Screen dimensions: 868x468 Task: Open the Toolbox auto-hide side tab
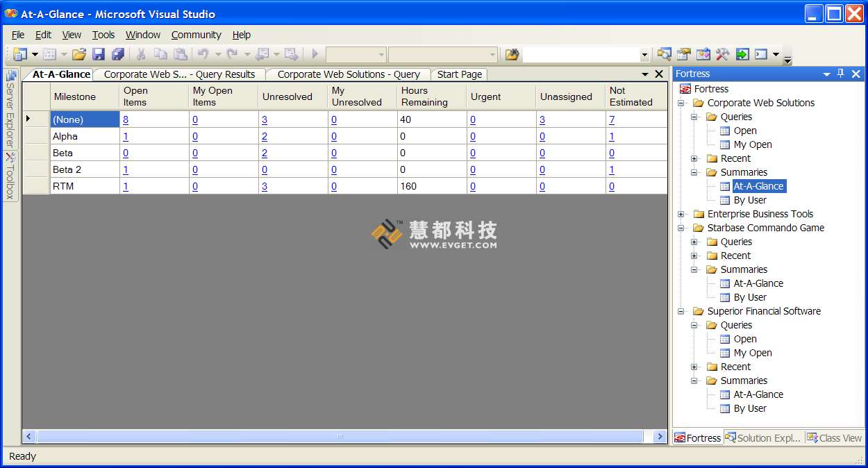10,176
